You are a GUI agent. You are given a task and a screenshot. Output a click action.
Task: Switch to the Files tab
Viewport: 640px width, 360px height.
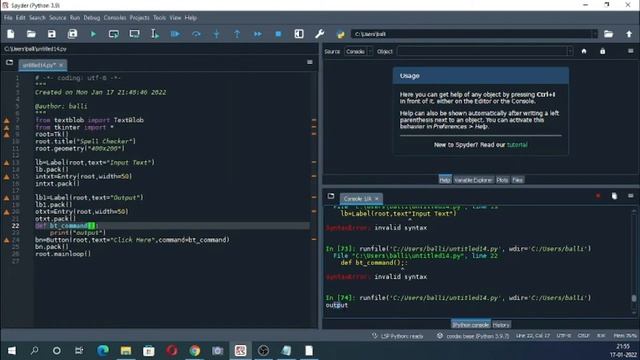coord(518,180)
